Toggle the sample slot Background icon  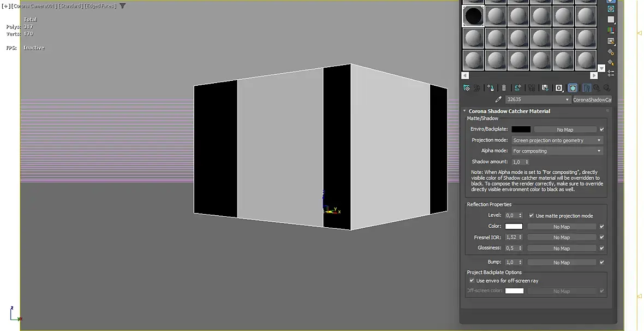click(x=611, y=9)
